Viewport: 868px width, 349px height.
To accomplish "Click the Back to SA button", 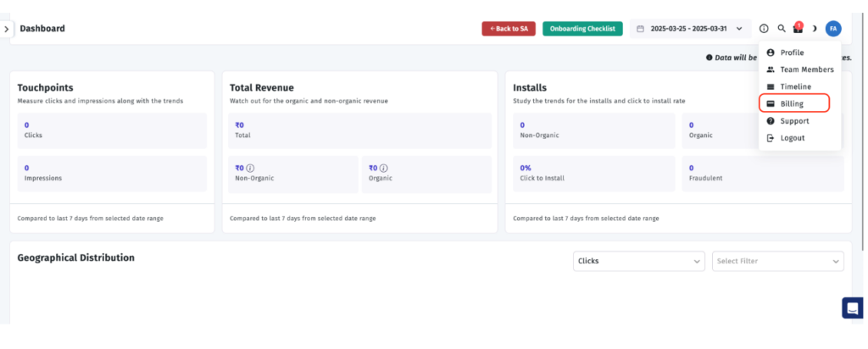I will point(509,29).
